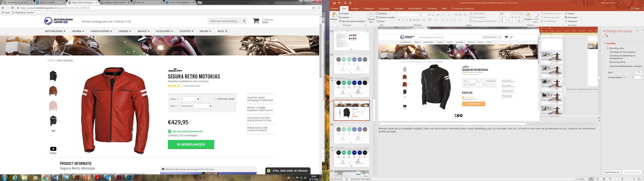Screen dimensions: 644x181
Task: Click Overal toepassen button
Action: [x=612, y=172]
